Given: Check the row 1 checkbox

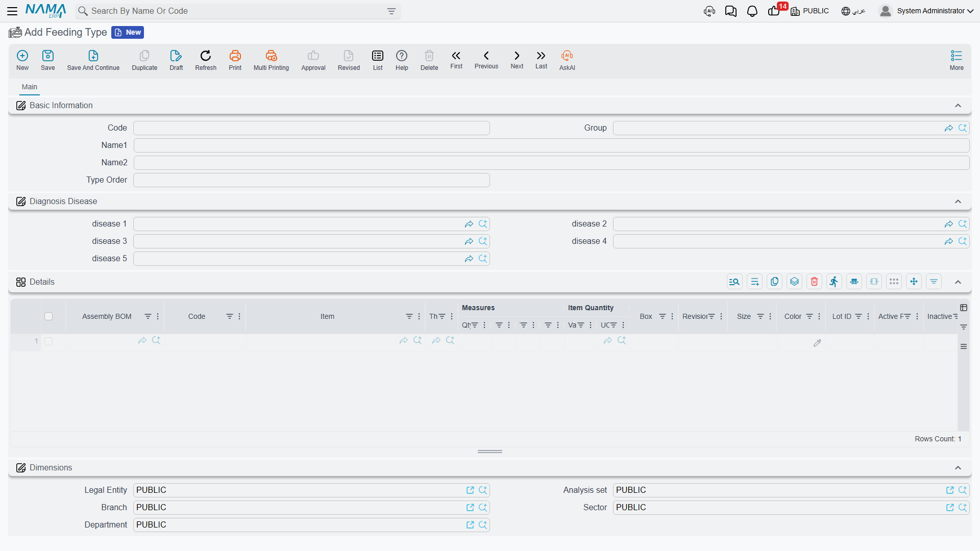Looking at the screenshot, I should click(48, 341).
